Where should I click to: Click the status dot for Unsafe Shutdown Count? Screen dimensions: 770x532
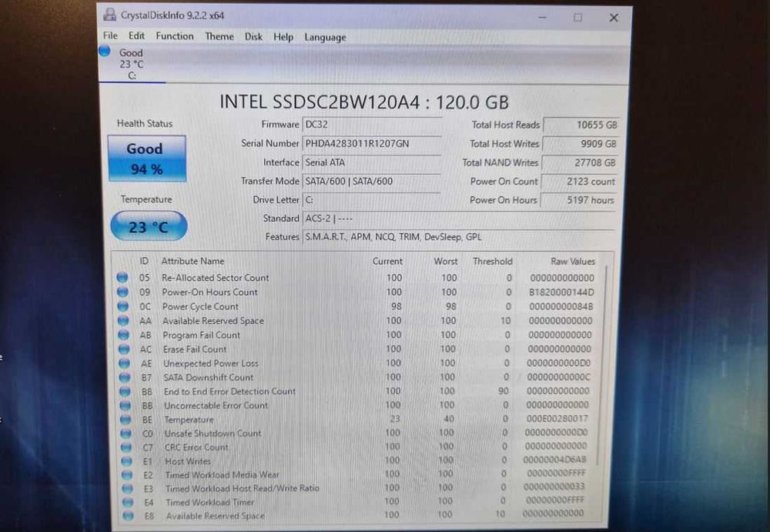click(x=126, y=433)
